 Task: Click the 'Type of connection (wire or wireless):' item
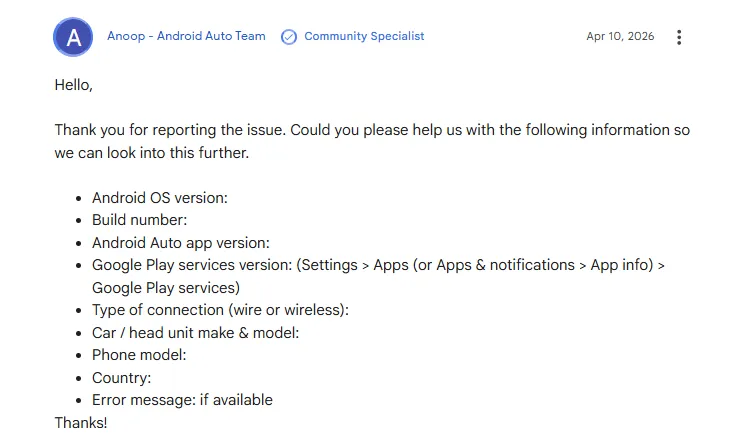click(x=220, y=310)
